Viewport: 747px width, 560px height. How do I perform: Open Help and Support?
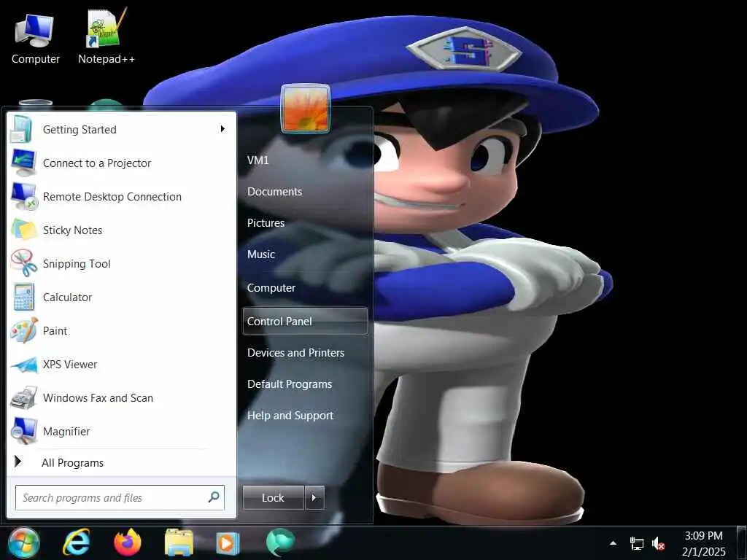tap(290, 416)
